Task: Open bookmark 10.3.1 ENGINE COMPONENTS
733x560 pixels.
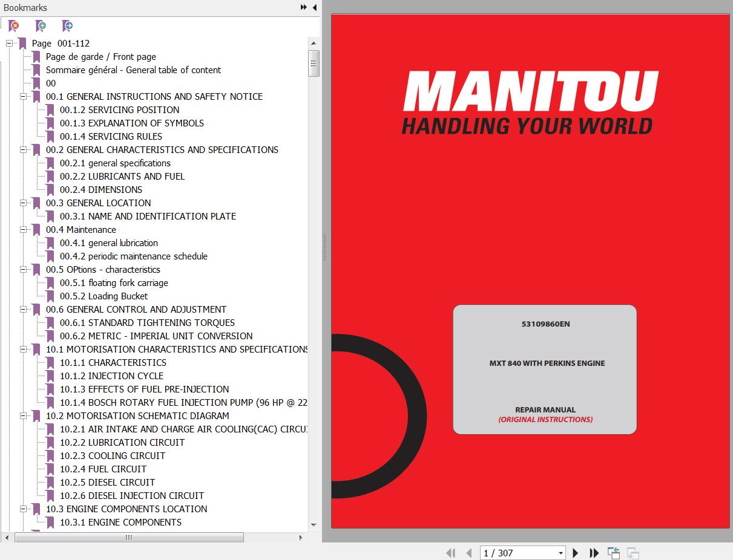Action: click(120, 523)
